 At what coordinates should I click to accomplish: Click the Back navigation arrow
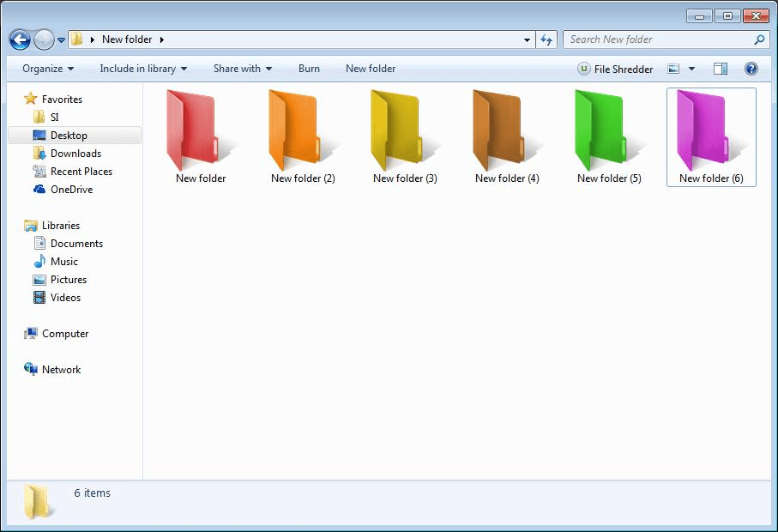tap(20, 39)
